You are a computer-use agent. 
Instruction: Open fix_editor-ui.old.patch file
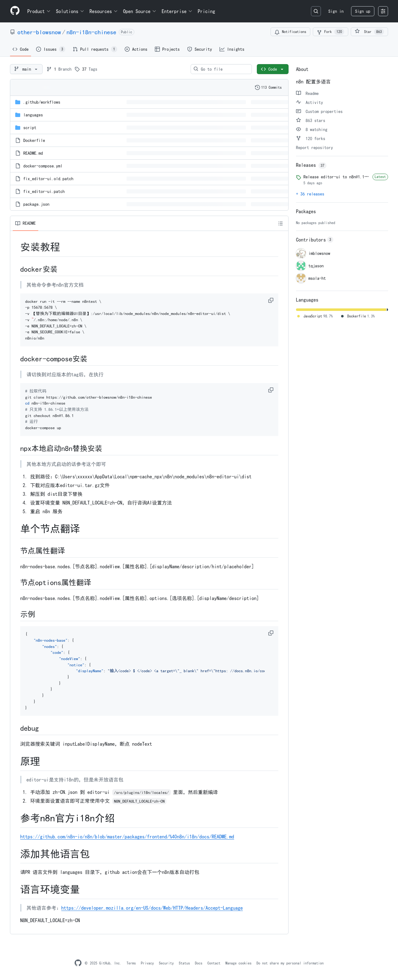(x=48, y=179)
